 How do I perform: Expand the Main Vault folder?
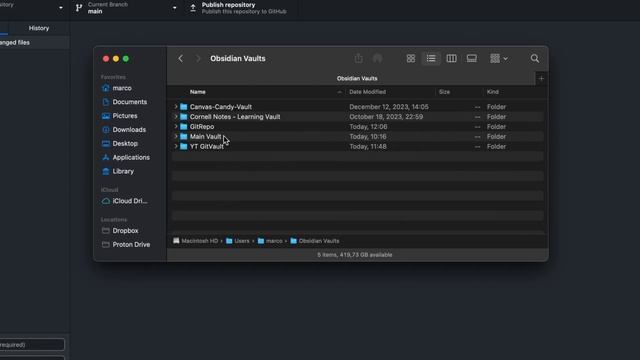176,136
